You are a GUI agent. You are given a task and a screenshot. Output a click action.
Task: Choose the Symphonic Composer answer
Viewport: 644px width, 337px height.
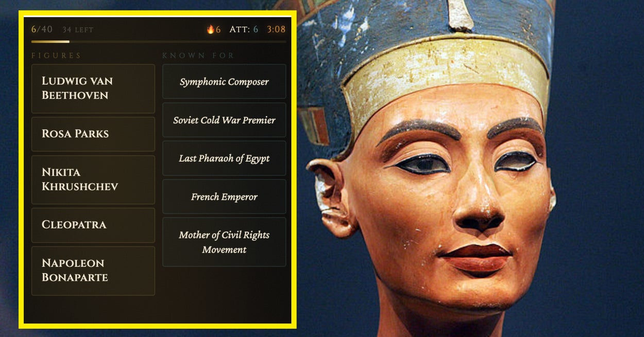224,81
